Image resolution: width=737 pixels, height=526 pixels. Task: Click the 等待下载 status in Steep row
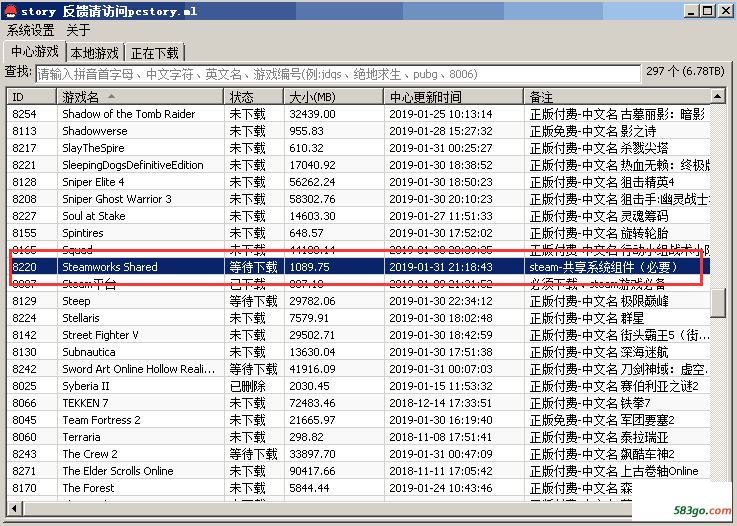(x=253, y=301)
